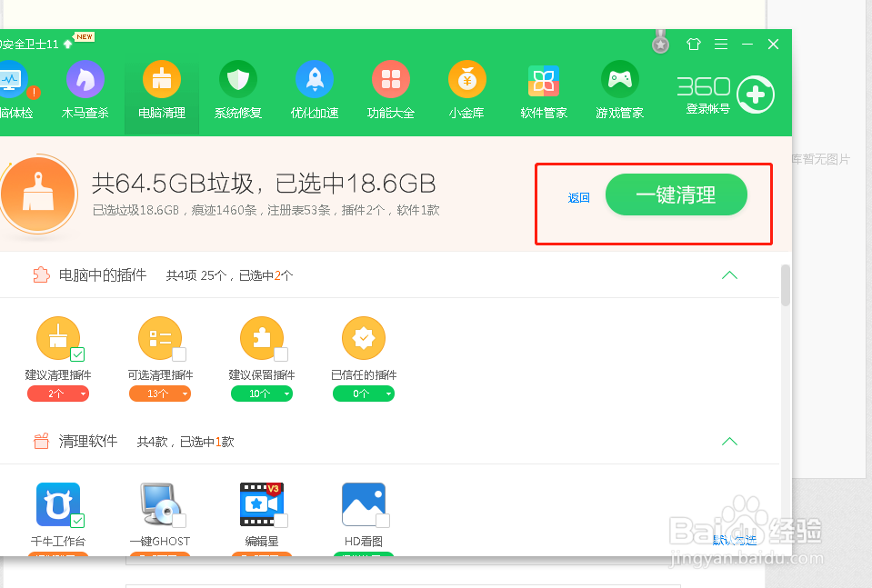
Task: Check the 千牛工作台 cleanup checkbox
Action: point(75,520)
